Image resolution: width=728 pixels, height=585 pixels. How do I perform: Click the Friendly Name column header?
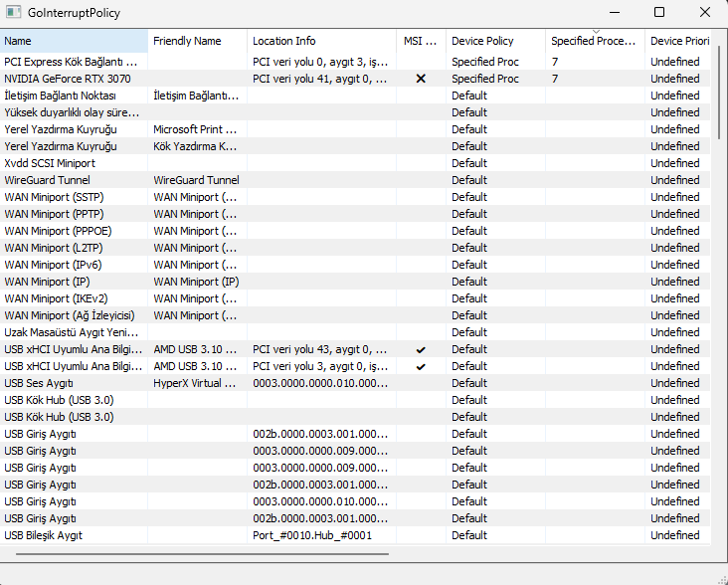[x=197, y=41]
